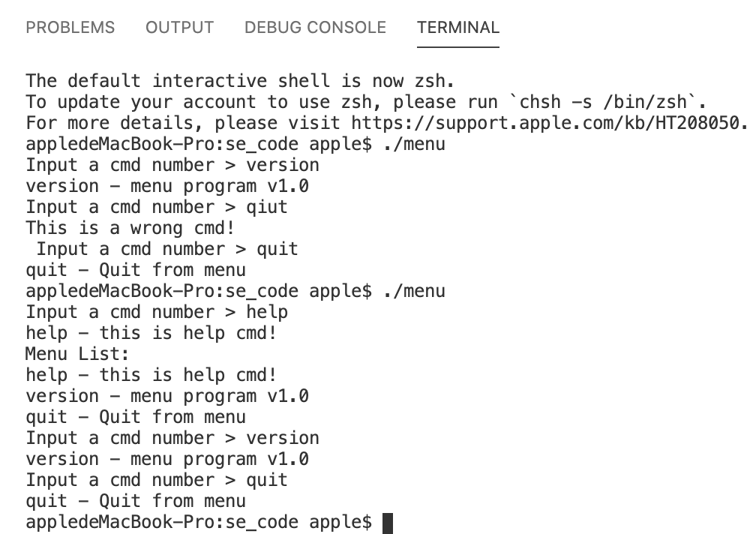Click the 'For more details, please visit' text

point(183,123)
